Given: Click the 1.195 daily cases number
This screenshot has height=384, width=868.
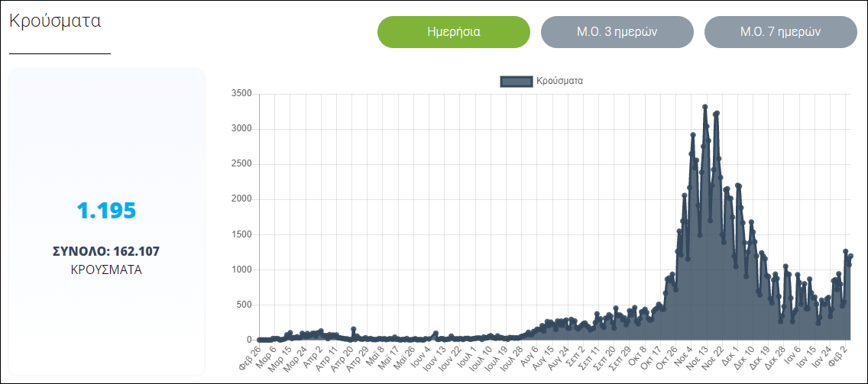Looking at the screenshot, I should click(x=106, y=211).
